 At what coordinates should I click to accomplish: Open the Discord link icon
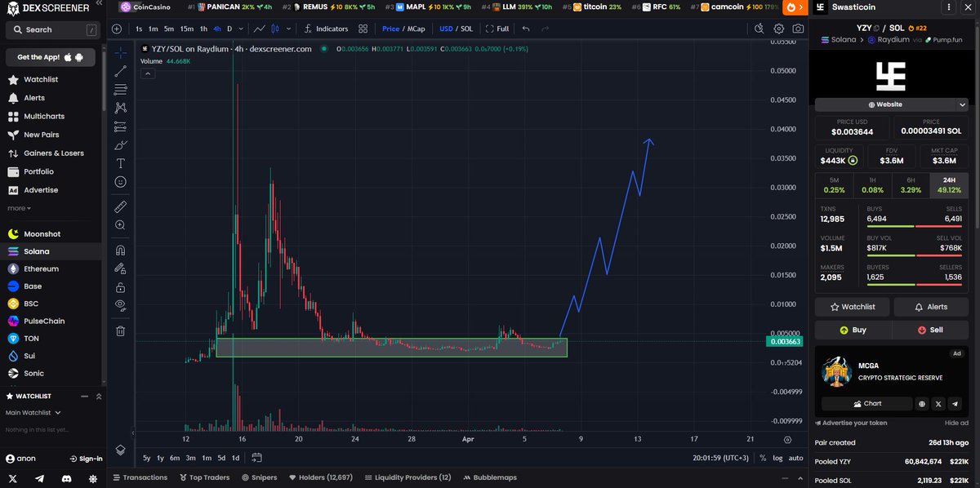coord(65,478)
